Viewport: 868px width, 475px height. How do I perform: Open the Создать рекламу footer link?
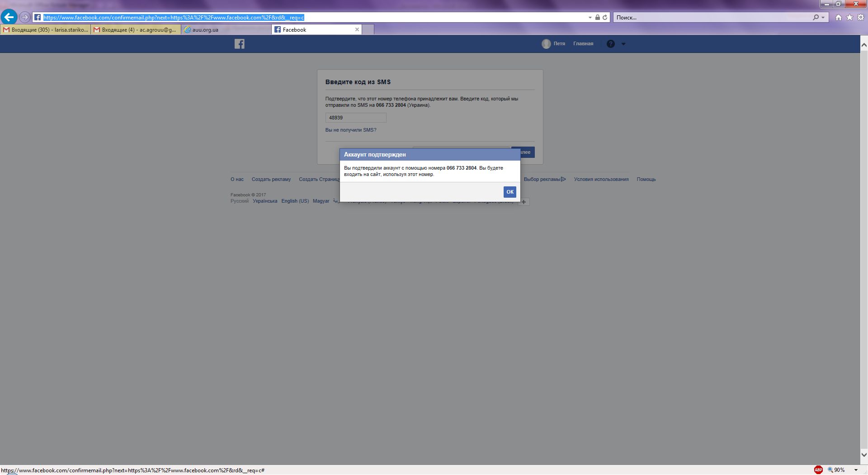pyautogui.click(x=271, y=179)
